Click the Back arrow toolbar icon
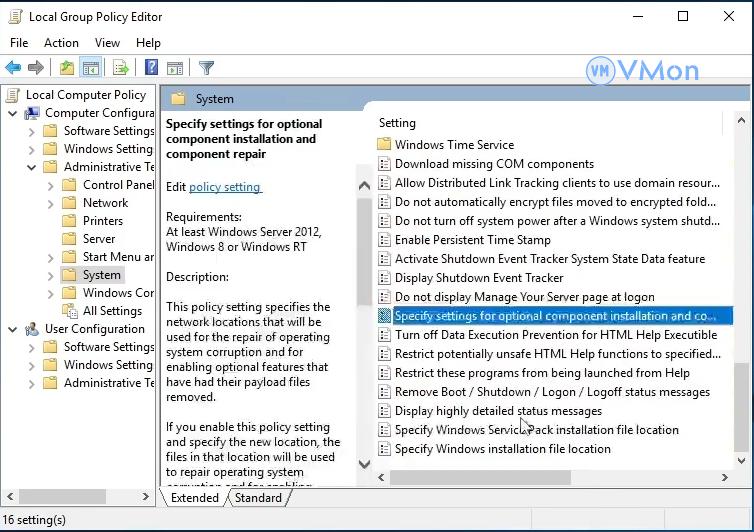This screenshot has height=532, width=754. coord(13,68)
